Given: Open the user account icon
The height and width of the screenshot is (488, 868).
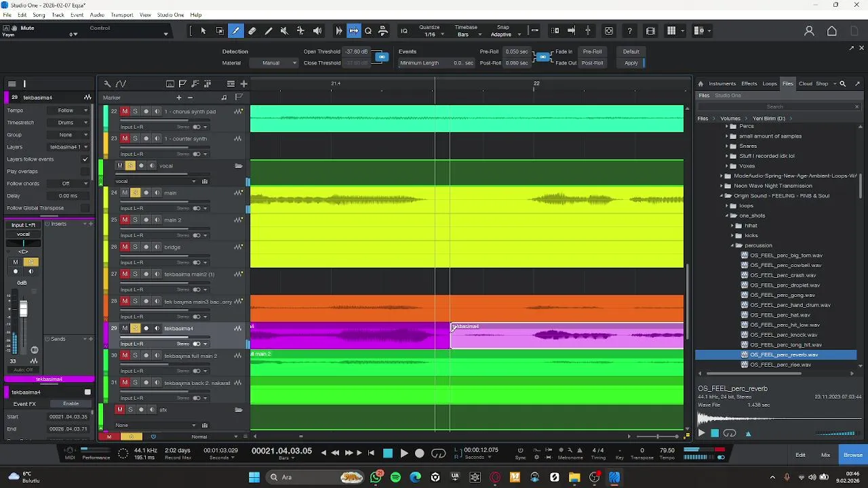Looking at the screenshot, I should coord(809,30).
